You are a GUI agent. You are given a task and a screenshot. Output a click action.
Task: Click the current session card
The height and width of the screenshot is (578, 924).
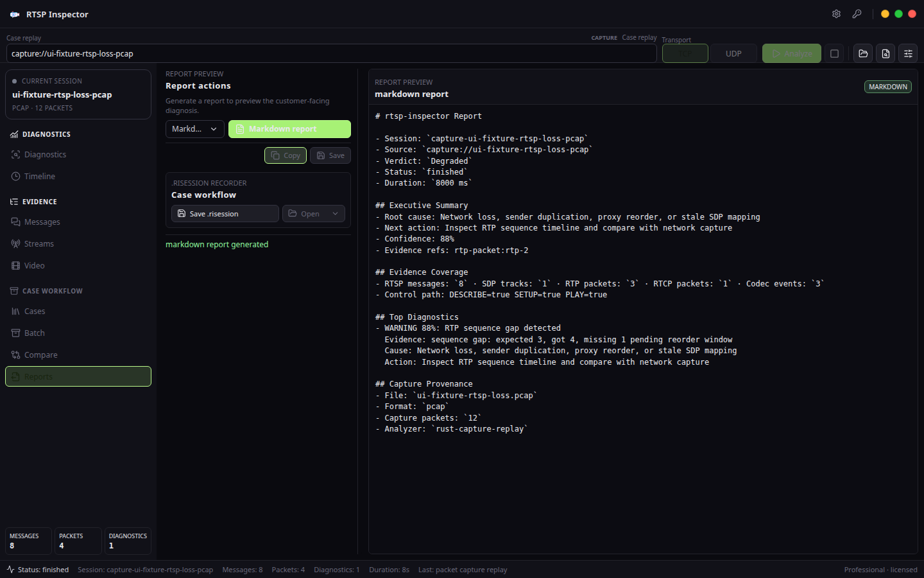(x=78, y=94)
